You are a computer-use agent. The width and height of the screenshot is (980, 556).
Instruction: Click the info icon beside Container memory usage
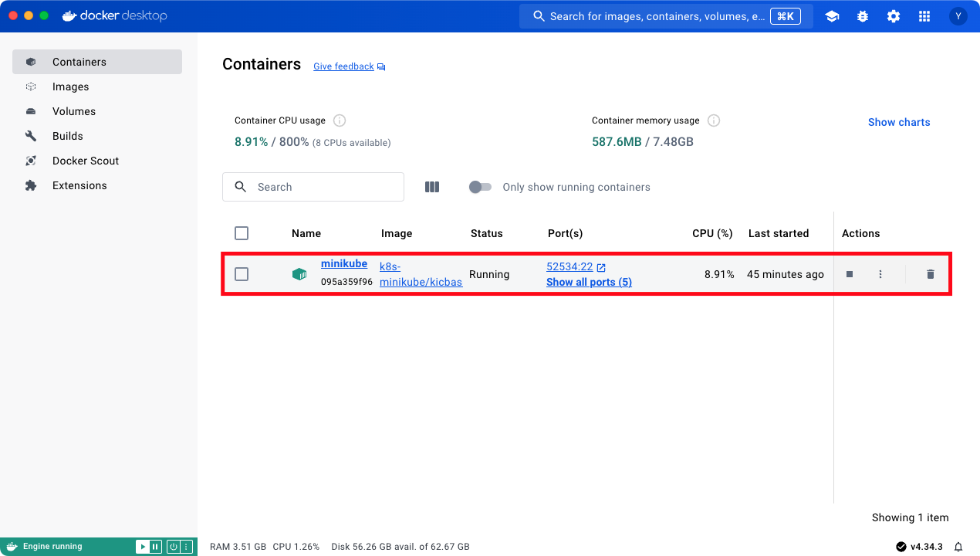pos(714,120)
